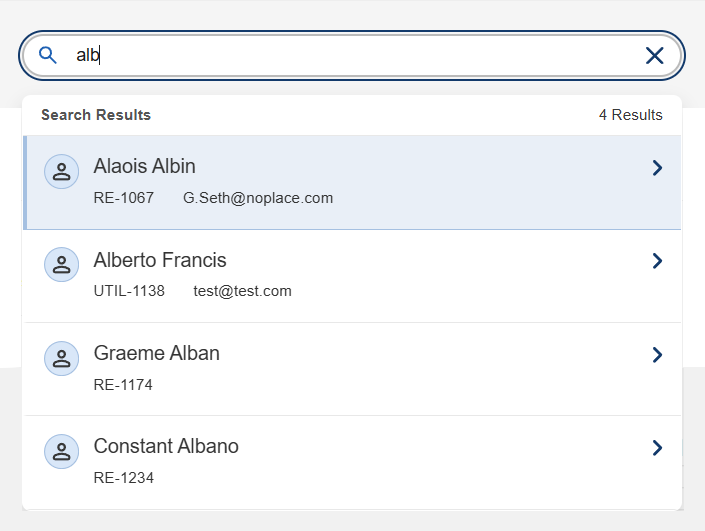Clear the search field with X
The width and height of the screenshot is (705, 531).
click(655, 55)
